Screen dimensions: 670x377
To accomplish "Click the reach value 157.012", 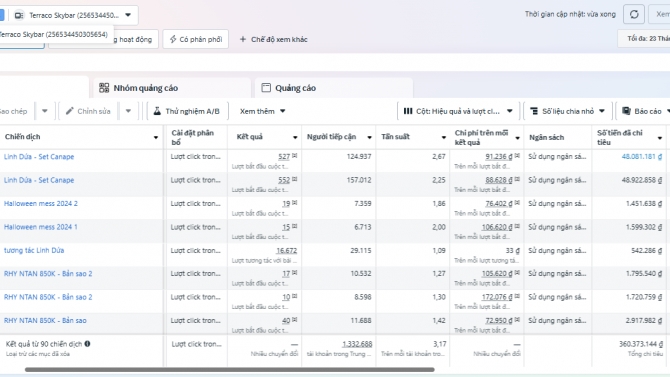I will click(x=359, y=180).
